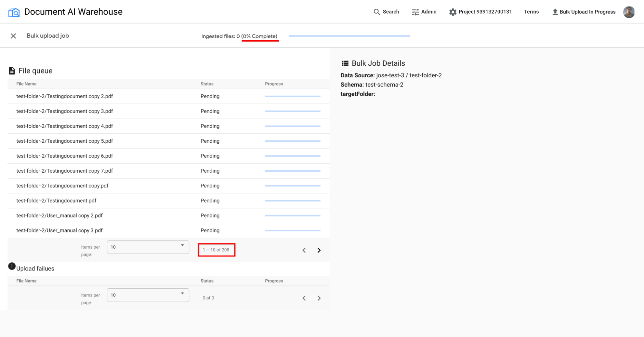Select row Testingdocument copy 3.pdf
Screen dimensions: 644x337
click(168, 111)
